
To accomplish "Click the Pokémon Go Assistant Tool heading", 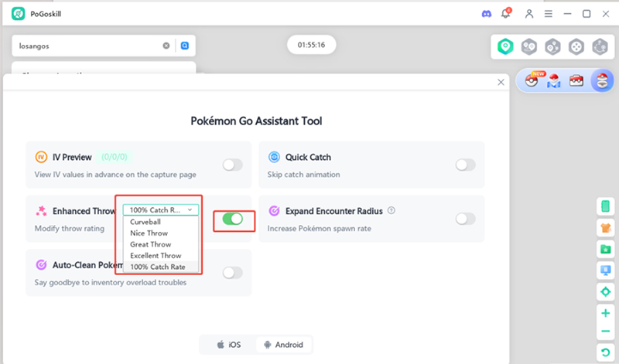I will click(x=256, y=121).
